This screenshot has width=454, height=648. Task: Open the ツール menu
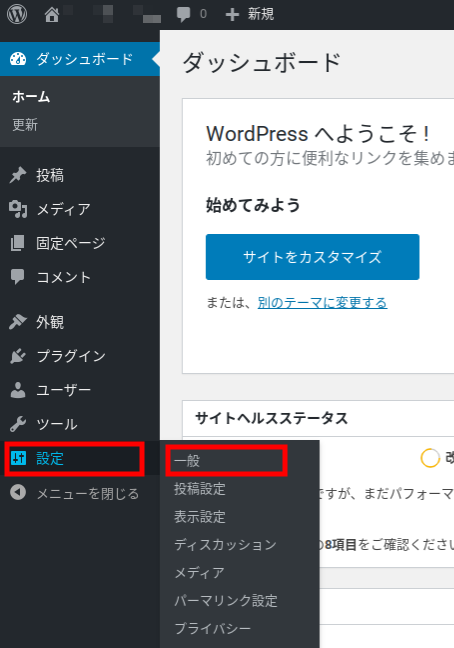(57, 424)
